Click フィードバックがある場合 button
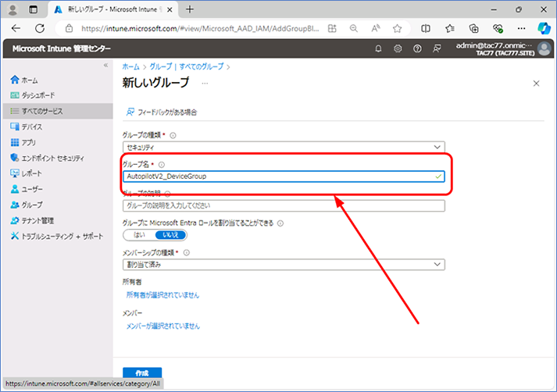Viewport: 557px width, 392px height. 162,112
